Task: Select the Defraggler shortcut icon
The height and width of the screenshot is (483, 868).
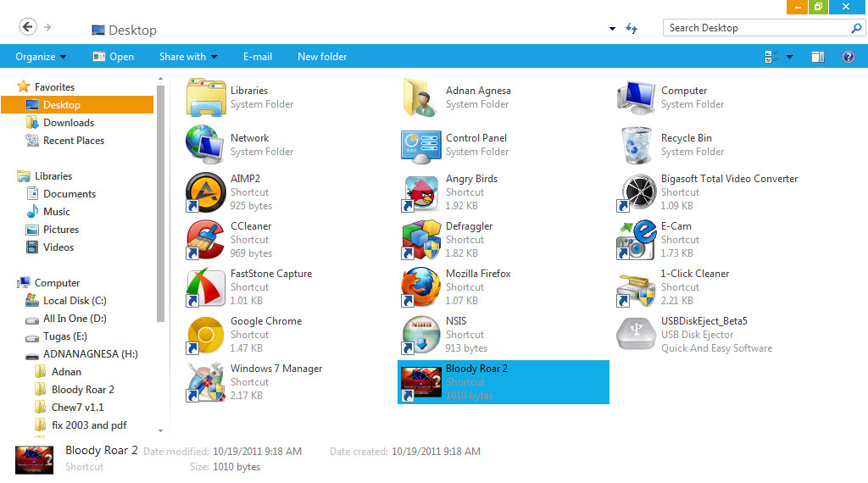Action: click(420, 240)
